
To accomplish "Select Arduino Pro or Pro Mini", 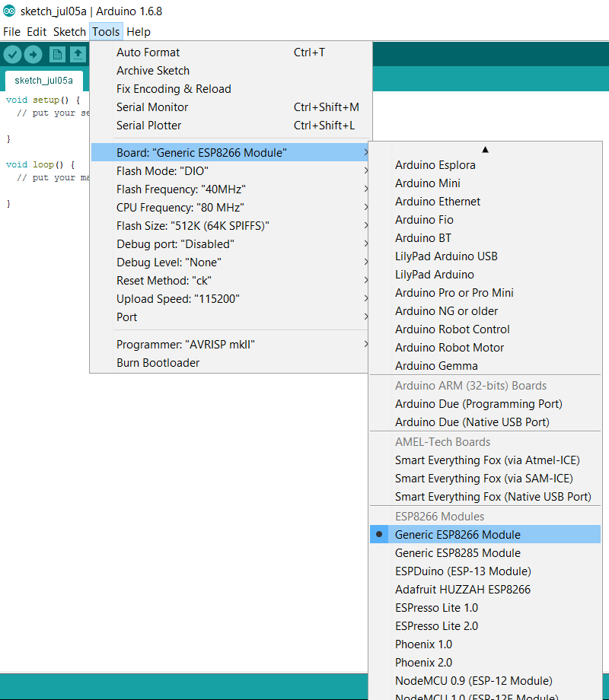I will tap(485, 293).
